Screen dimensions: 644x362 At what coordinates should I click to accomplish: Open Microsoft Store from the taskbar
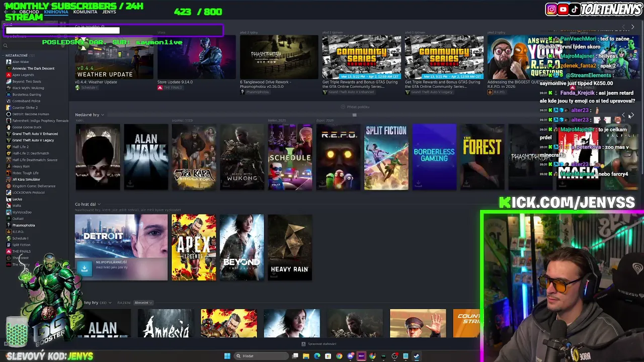(328, 356)
